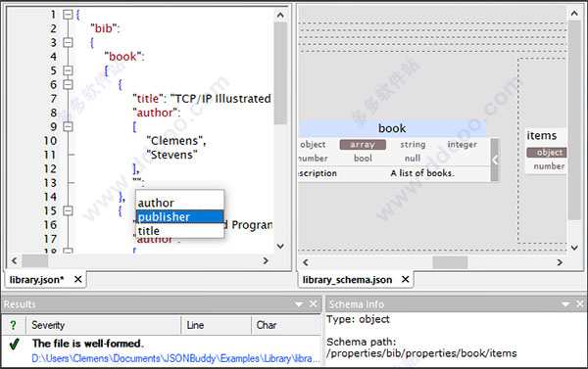Toggle the 'array' type on book node

coord(363,145)
